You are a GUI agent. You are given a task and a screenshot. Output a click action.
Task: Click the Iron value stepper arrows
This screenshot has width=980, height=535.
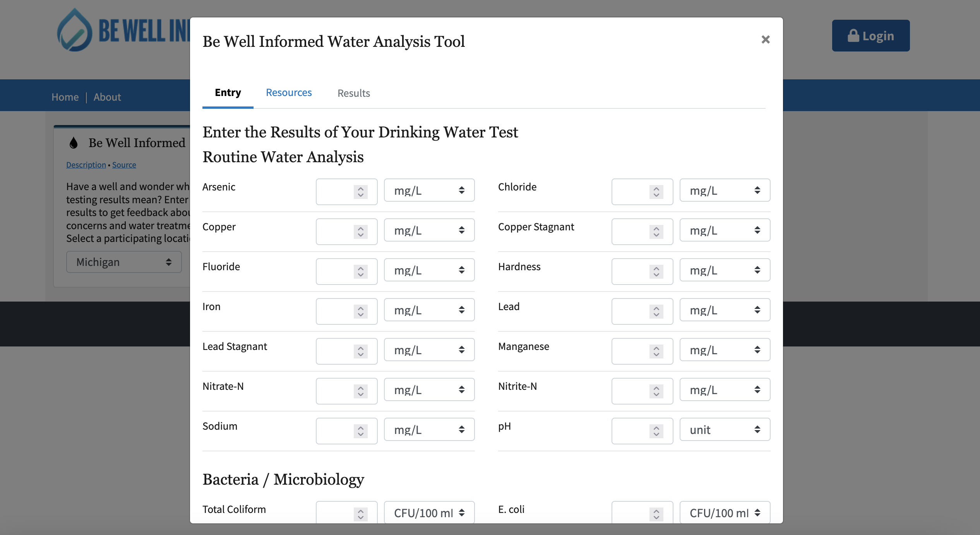(360, 311)
